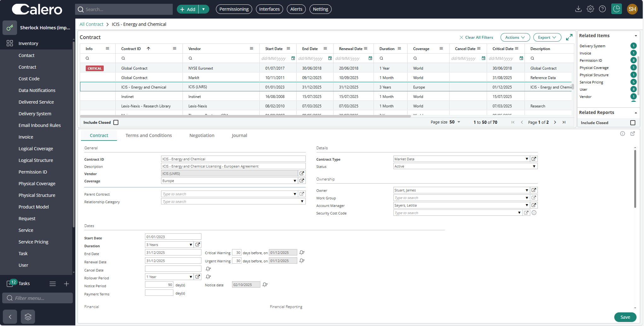Click the teal pie-chart time icon
The width and height of the screenshot is (644, 326).
pos(617,9)
